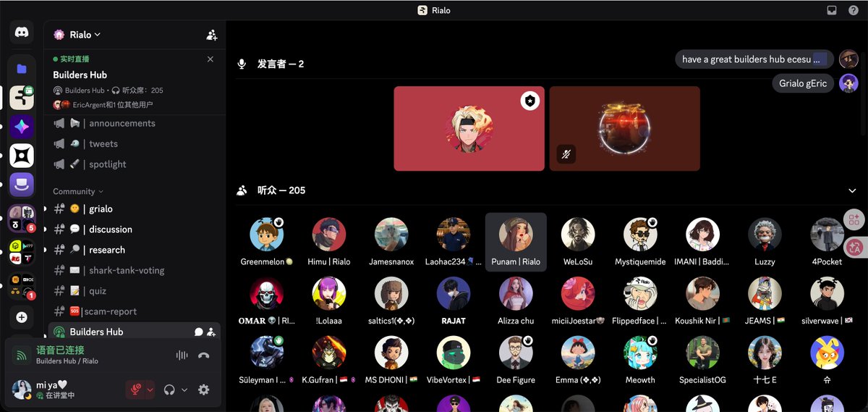
Task: Open the 'have a great builders hub' message bubble
Action: click(x=754, y=59)
